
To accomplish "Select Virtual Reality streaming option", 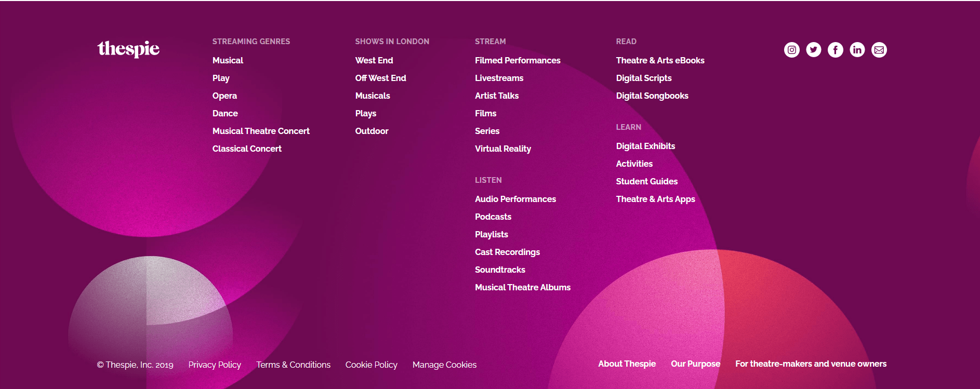I will tap(502, 149).
